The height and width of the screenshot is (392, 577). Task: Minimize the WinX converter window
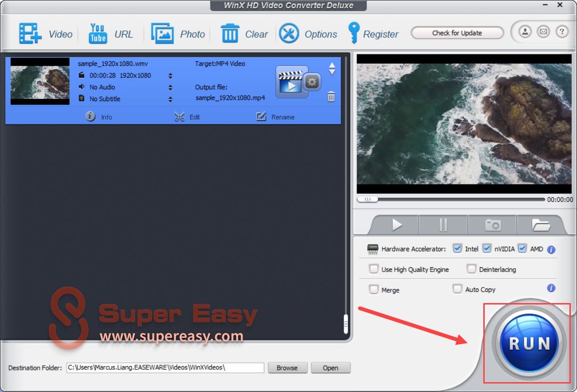tap(545, 5)
